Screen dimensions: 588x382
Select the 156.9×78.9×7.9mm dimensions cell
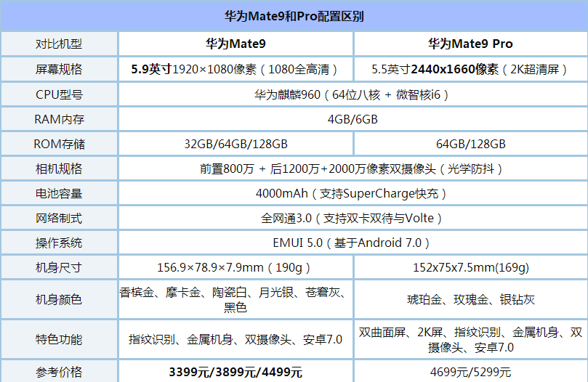(235, 268)
